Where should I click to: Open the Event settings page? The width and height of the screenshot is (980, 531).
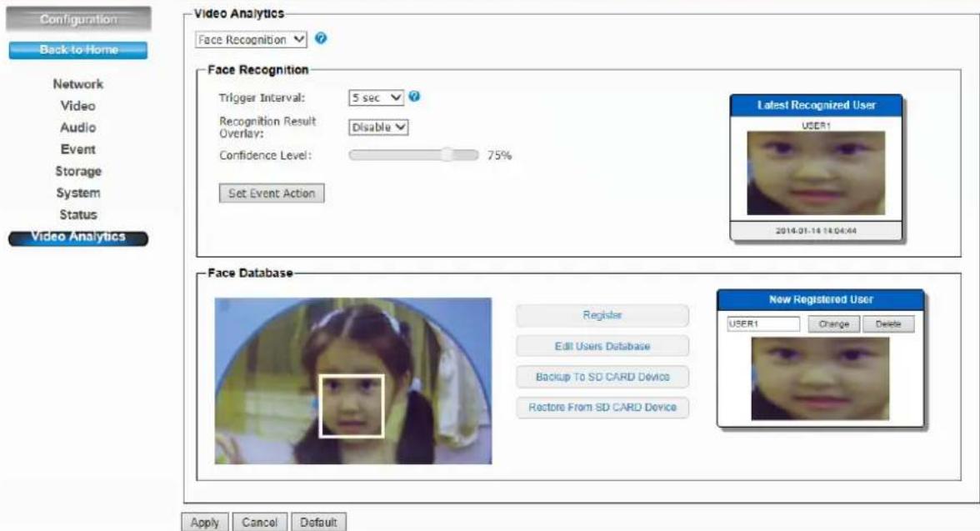[x=78, y=149]
